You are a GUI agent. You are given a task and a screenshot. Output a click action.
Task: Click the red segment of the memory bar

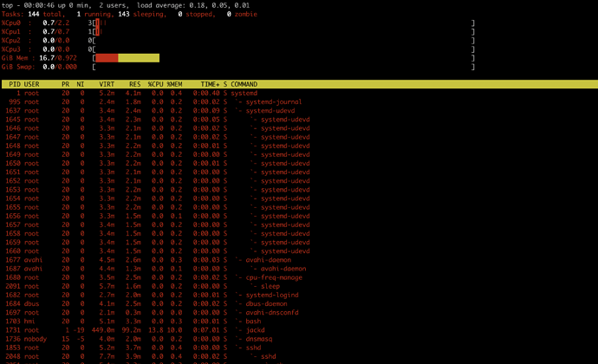click(x=107, y=58)
